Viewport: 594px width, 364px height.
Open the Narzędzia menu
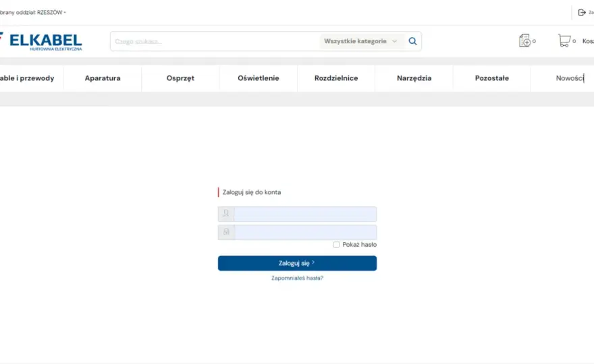pos(414,78)
